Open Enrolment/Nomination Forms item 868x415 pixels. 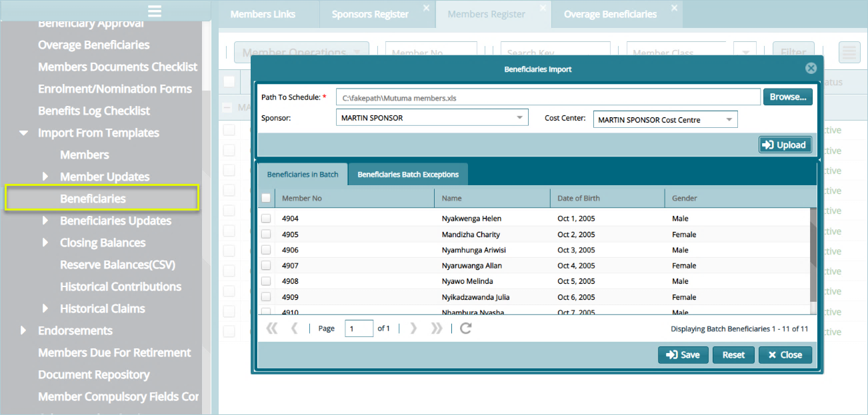tap(115, 89)
